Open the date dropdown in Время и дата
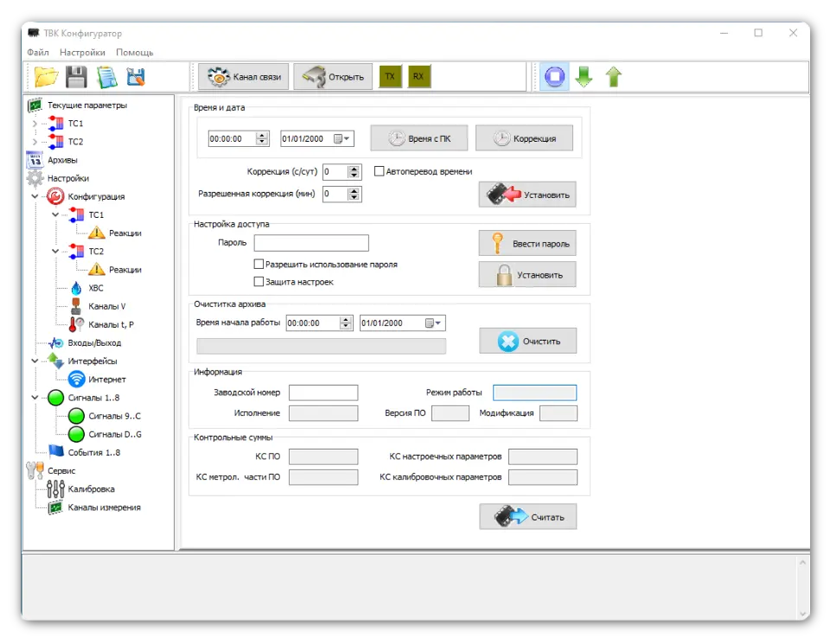 [346, 138]
